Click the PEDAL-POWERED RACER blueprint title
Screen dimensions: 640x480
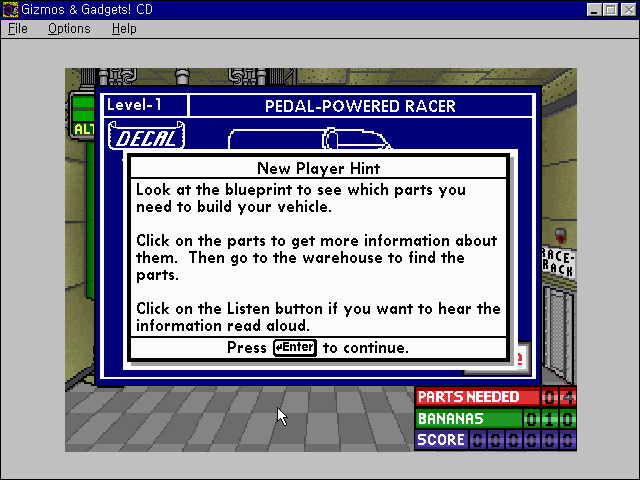coord(360,106)
